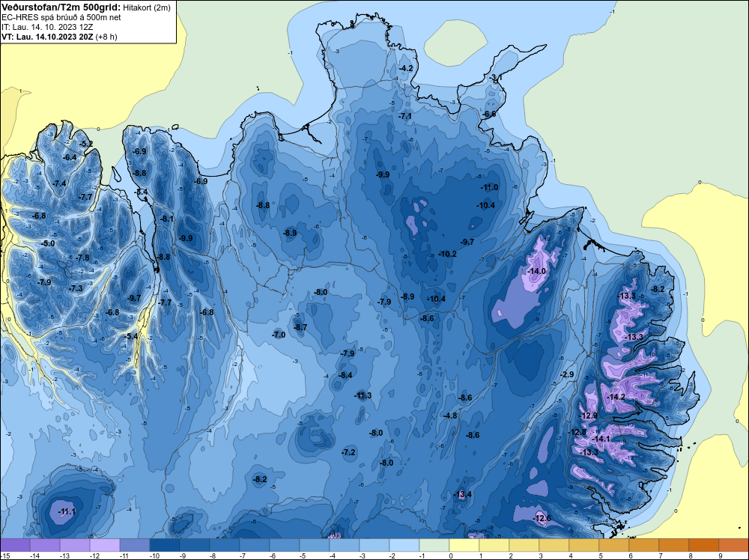Click the '-5.0' temperature value
Viewport: 749px width, 560px height.
point(48,243)
